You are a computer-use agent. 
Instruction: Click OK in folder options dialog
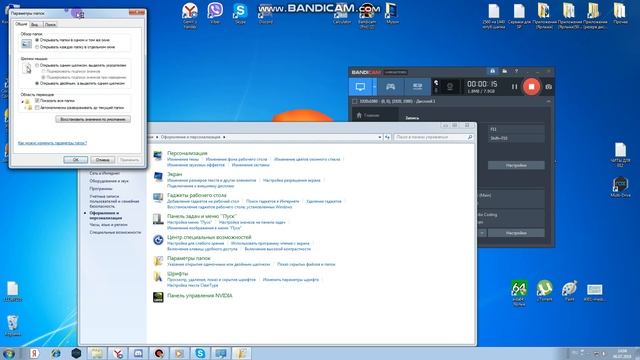tap(76, 160)
